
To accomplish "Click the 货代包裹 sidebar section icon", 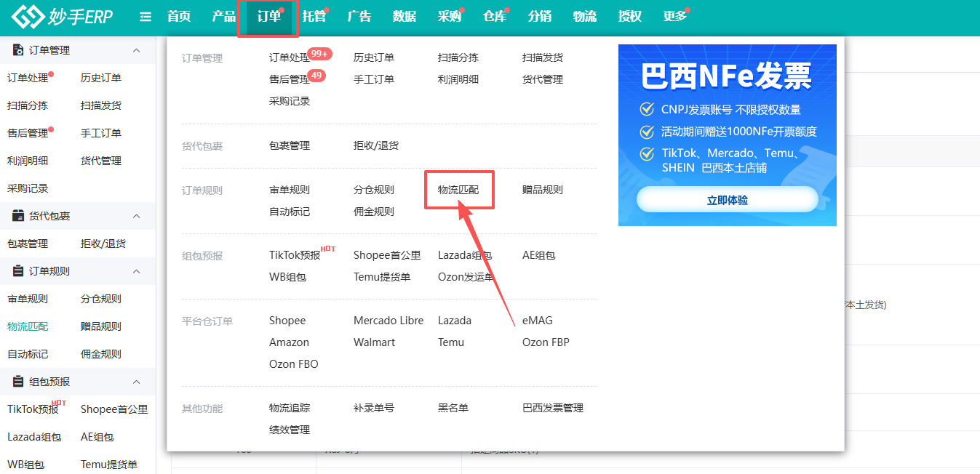I will point(18,216).
